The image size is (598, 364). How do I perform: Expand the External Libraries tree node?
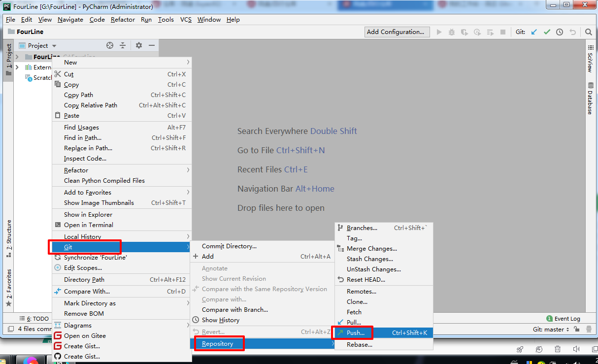pos(17,67)
